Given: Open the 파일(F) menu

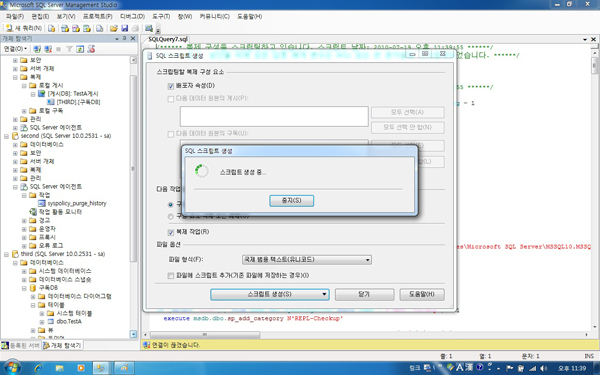Looking at the screenshot, I should tap(15, 16).
